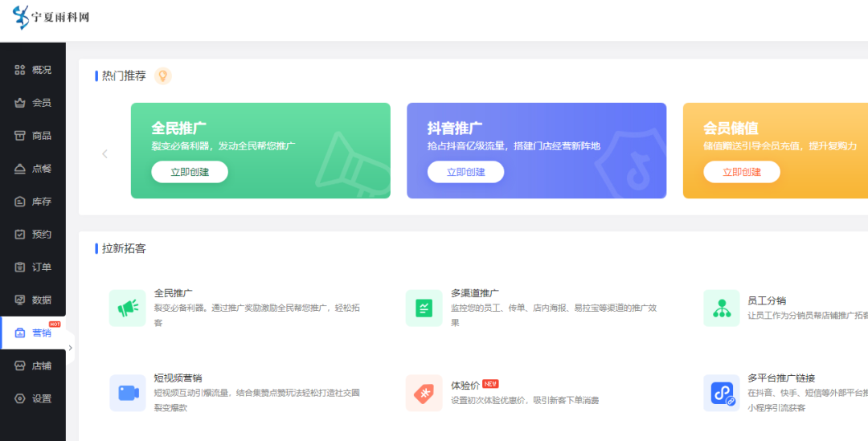
Task: Expand the sidebar using the small chevron
Action: [x=70, y=348]
